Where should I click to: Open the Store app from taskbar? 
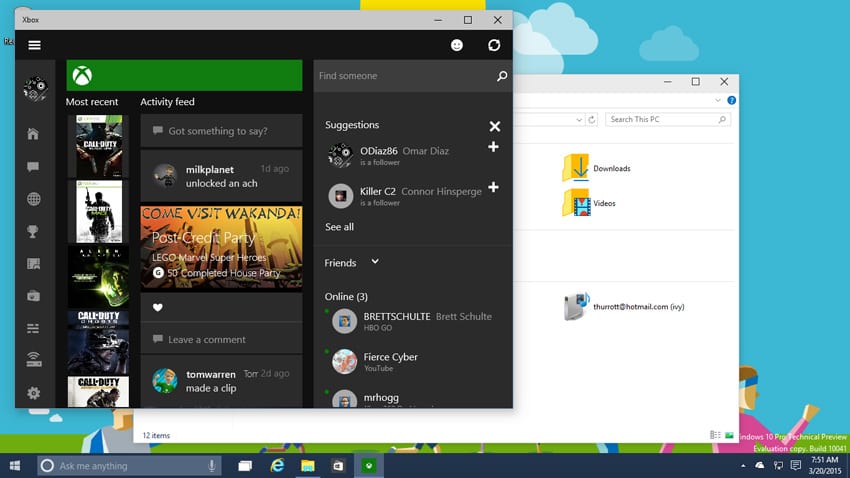pyautogui.click(x=338, y=466)
